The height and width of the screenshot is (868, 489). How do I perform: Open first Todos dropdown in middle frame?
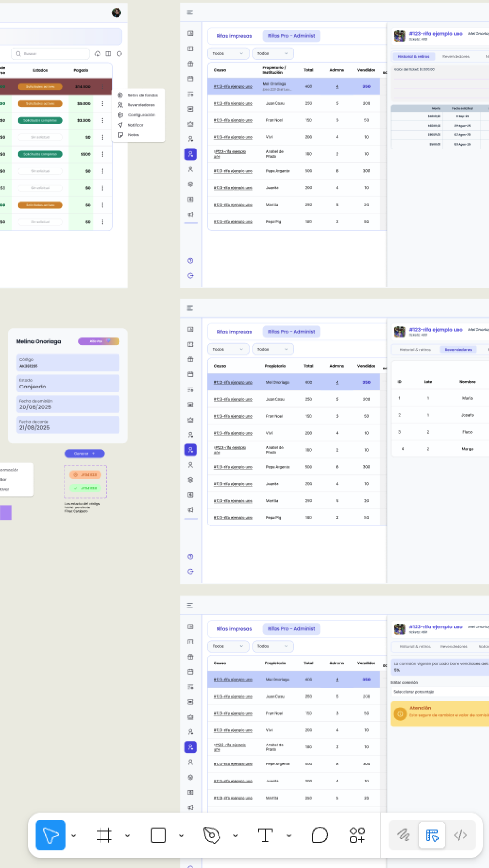click(228, 349)
